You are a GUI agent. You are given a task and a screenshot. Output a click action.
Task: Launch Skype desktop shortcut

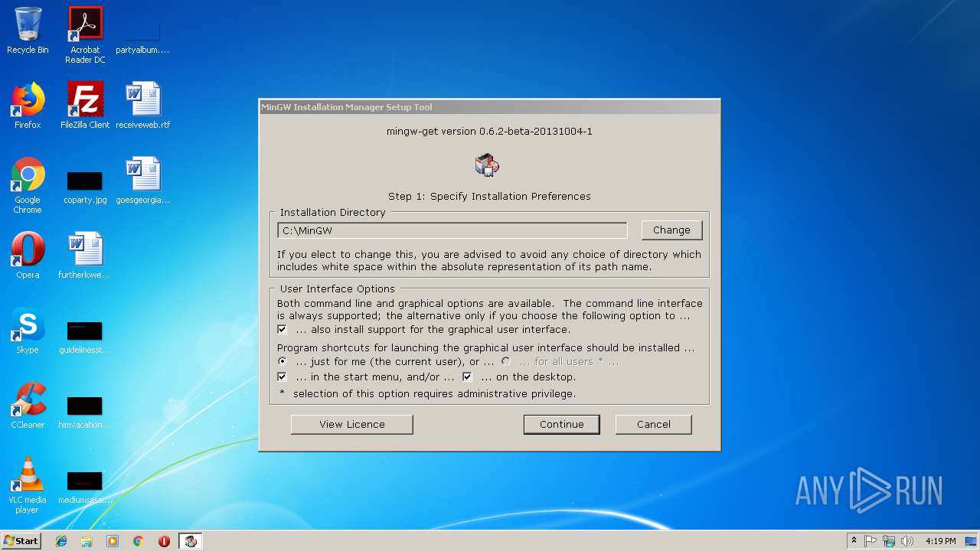28,331
